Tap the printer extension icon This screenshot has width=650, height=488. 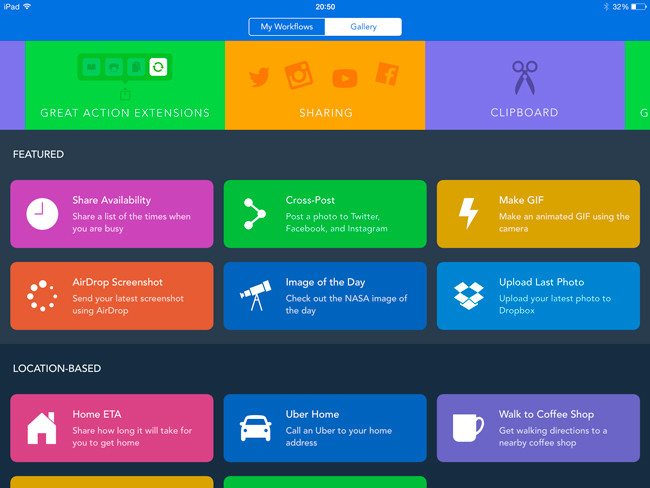(x=114, y=67)
